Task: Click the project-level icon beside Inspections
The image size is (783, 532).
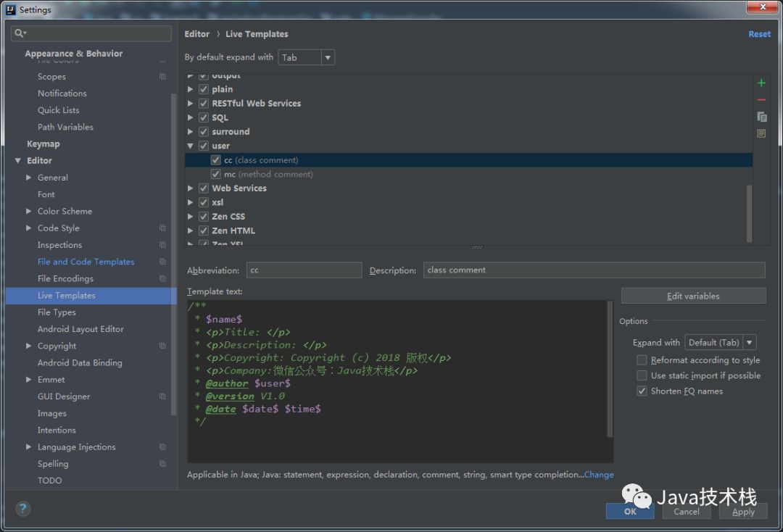Action: click(162, 245)
